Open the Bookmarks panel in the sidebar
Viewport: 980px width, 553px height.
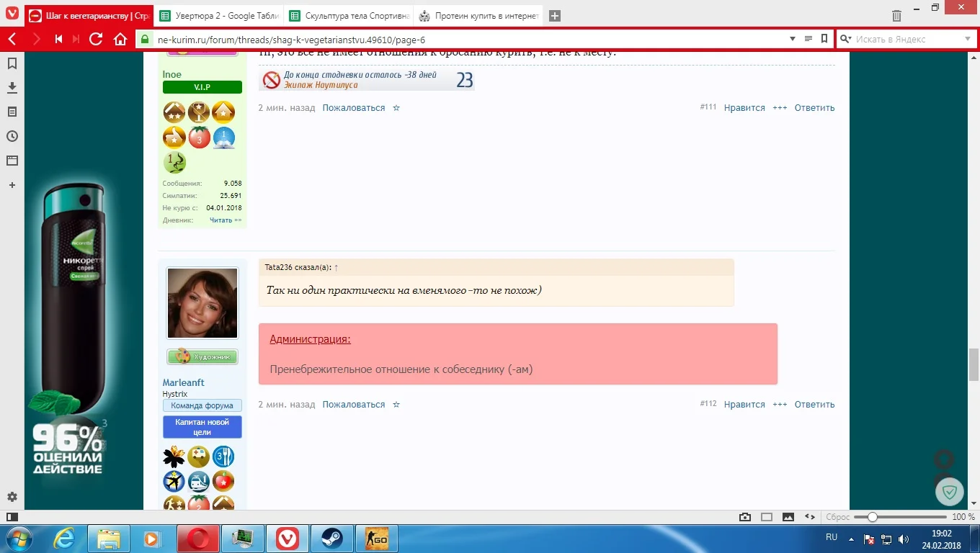pyautogui.click(x=12, y=63)
